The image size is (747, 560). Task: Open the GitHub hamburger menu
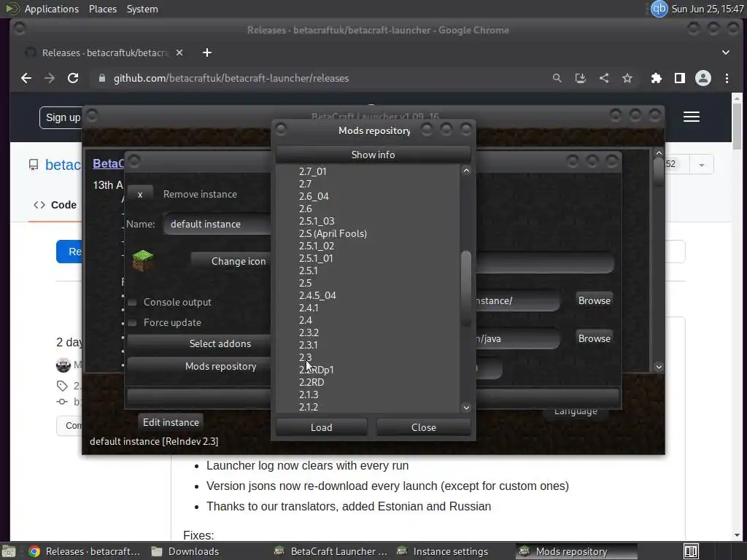coord(692,117)
